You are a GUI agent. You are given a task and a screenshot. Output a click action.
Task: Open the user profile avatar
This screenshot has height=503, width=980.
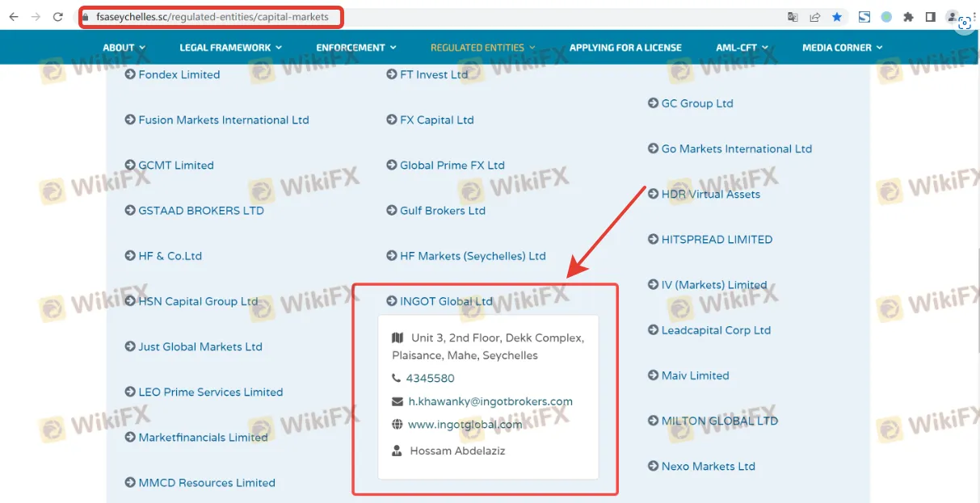(x=952, y=17)
